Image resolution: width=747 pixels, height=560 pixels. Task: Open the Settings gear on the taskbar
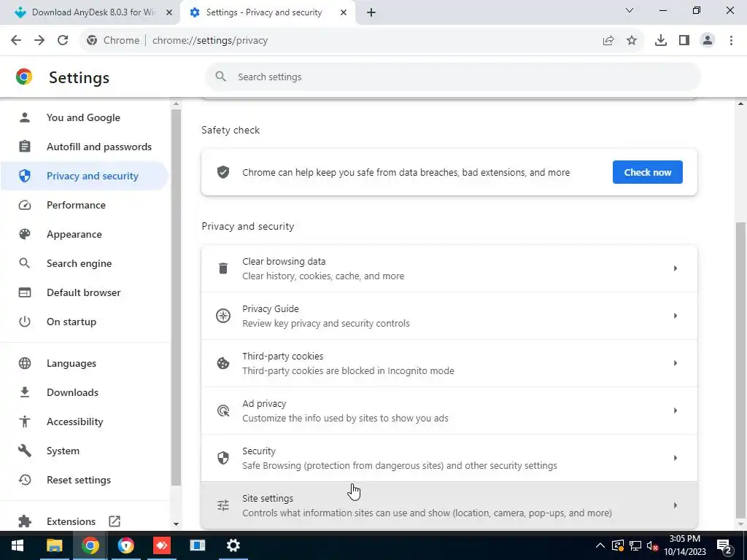(x=233, y=545)
